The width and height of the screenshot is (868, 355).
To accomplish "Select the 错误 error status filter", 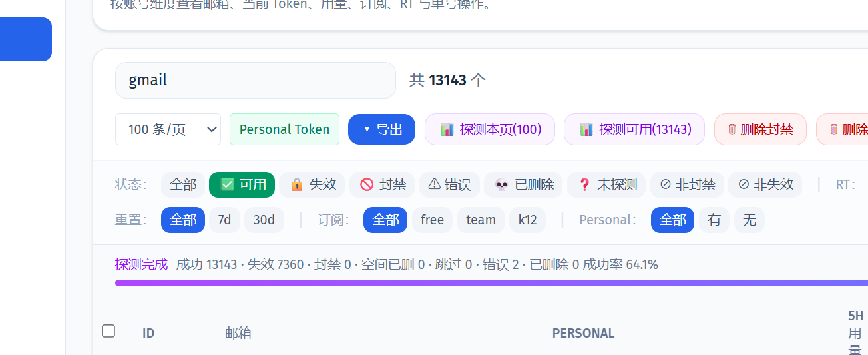I will click(449, 184).
